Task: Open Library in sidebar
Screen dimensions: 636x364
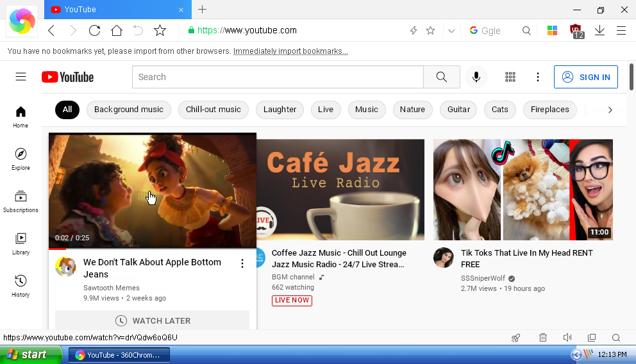Action: point(21,244)
